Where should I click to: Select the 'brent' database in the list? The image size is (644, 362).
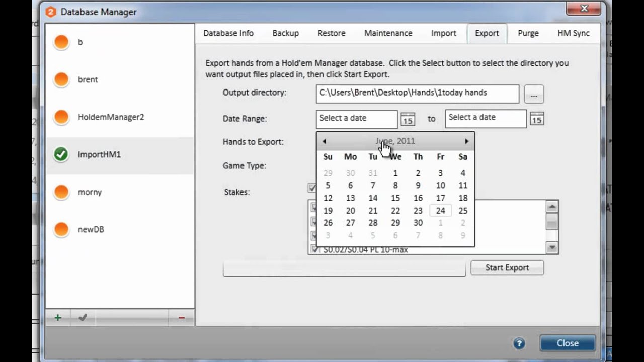point(120,79)
